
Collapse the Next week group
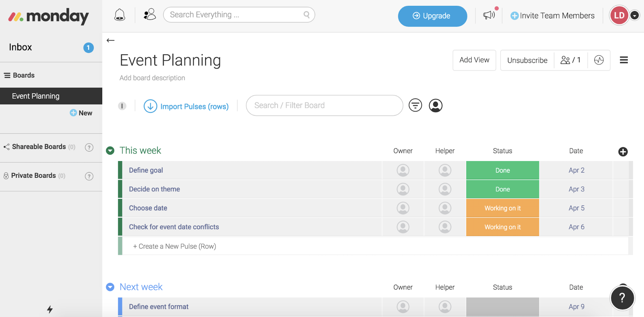(x=110, y=287)
